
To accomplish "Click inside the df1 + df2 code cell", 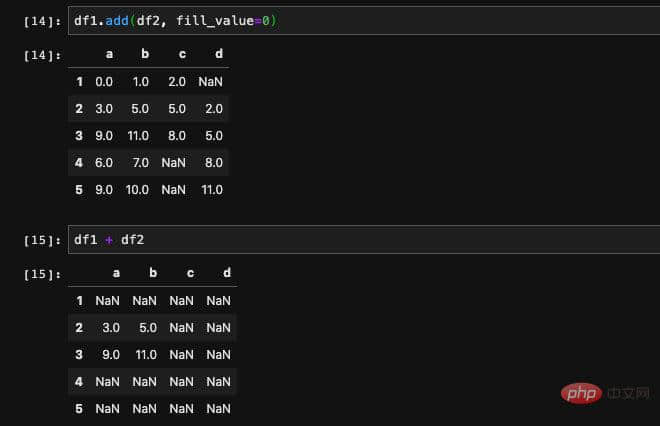I will click(x=364, y=240).
